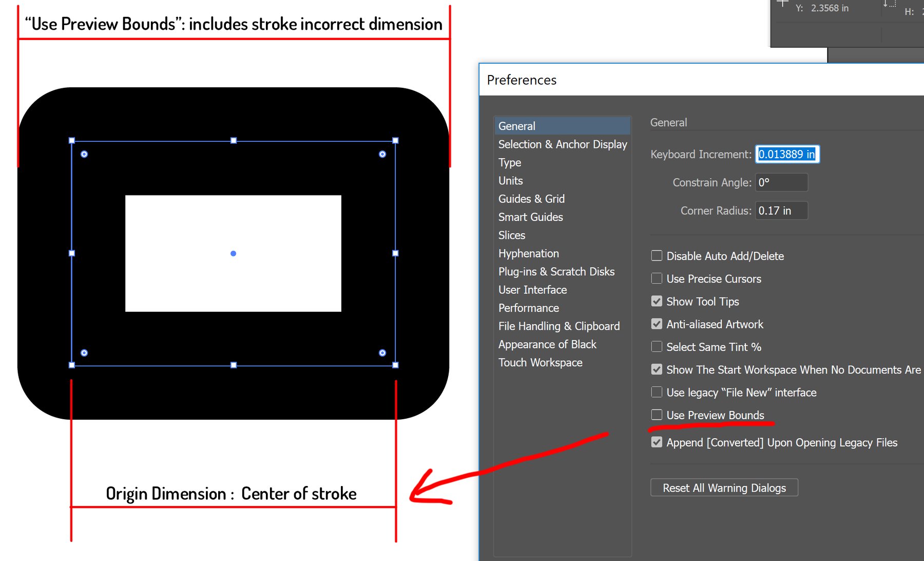924x561 pixels.
Task: Open the Type preferences section
Action: (509, 162)
